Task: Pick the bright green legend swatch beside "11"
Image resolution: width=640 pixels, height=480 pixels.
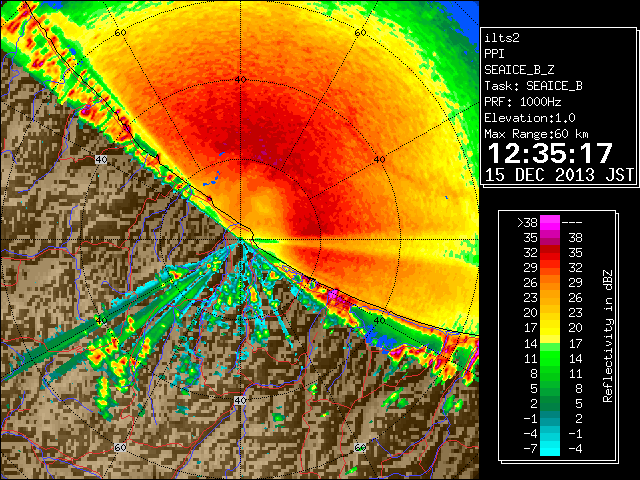Action: (x=550, y=359)
